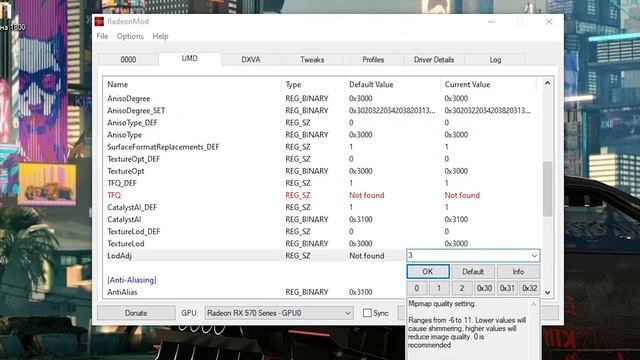Select the SurfaceFormatReplacements_DEF row
640x360 pixels.
tap(322, 147)
